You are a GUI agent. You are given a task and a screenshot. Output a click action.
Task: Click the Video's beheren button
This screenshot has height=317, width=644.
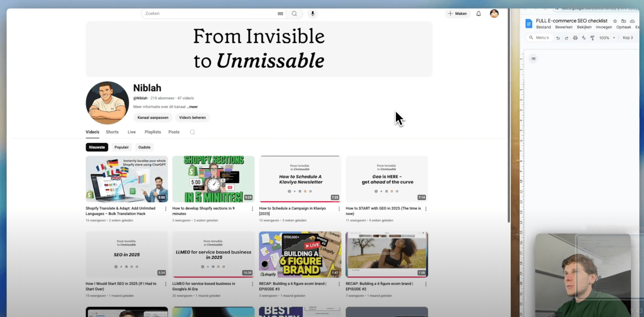192,118
